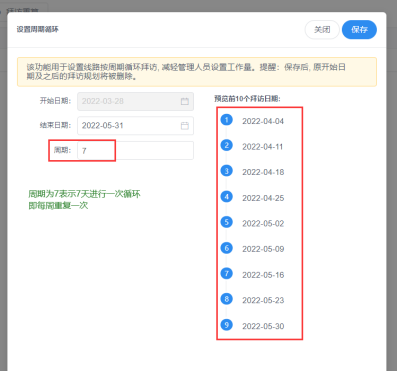
Task: Open the end date calendar icon
Action: pos(185,126)
